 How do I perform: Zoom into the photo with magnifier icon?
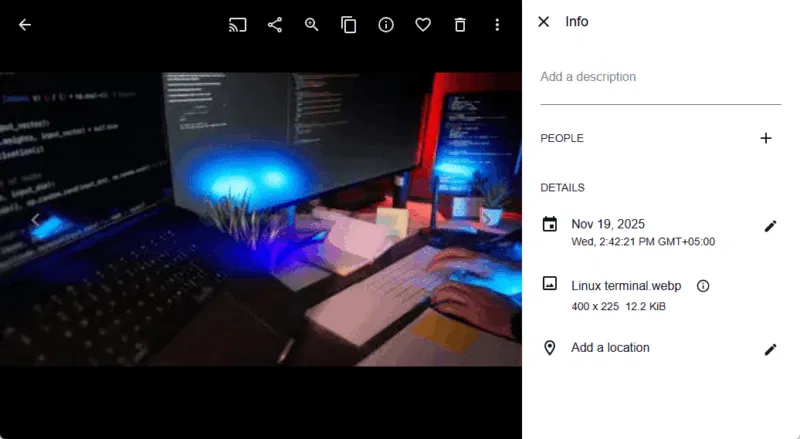tap(312, 25)
